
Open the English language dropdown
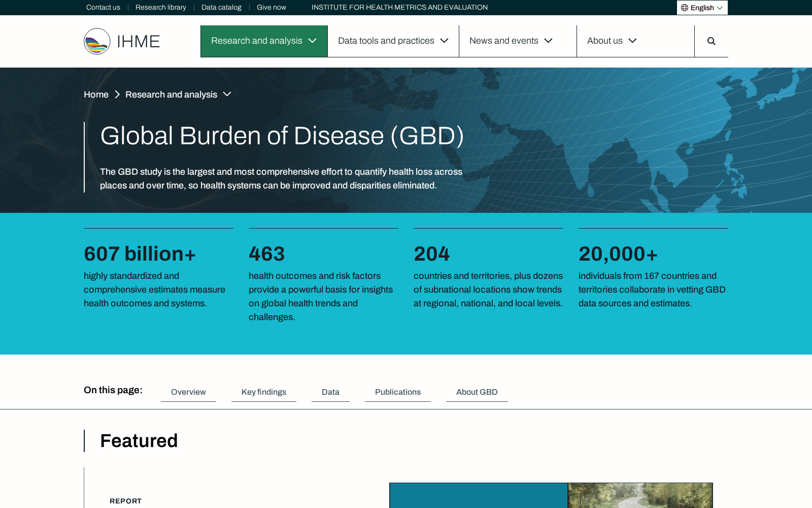tap(702, 8)
